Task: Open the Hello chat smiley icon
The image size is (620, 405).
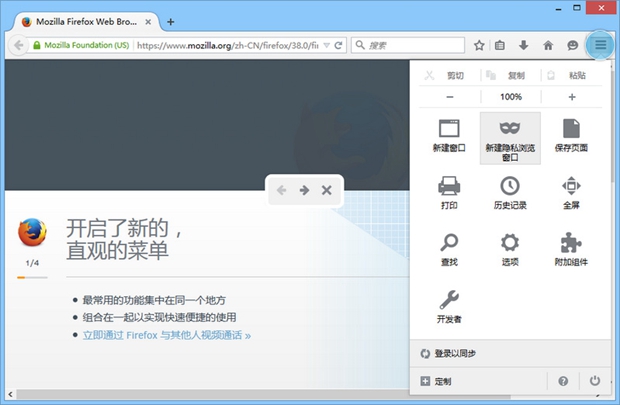Action: 573,45
